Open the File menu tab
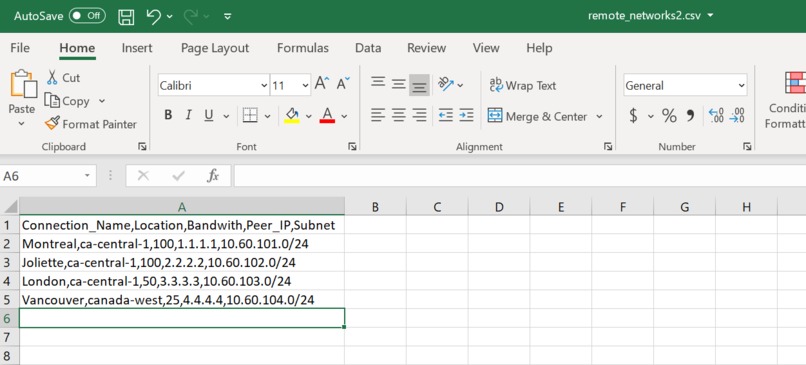Screen dimensions: 806x365 [x=20, y=48]
